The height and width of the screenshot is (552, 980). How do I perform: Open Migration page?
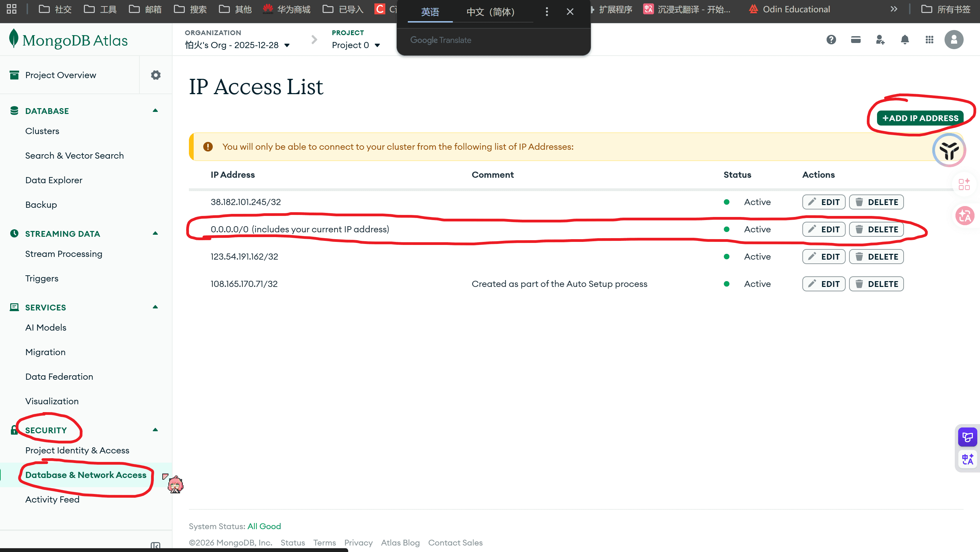pos(45,352)
